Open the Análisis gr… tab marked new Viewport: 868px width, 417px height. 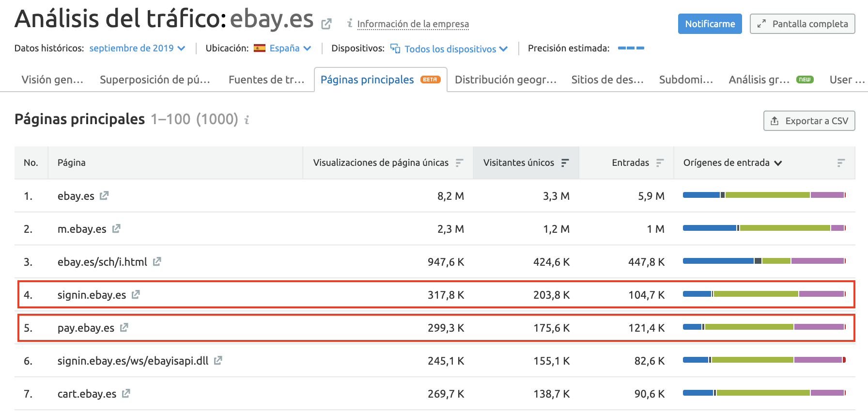pos(771,80)
